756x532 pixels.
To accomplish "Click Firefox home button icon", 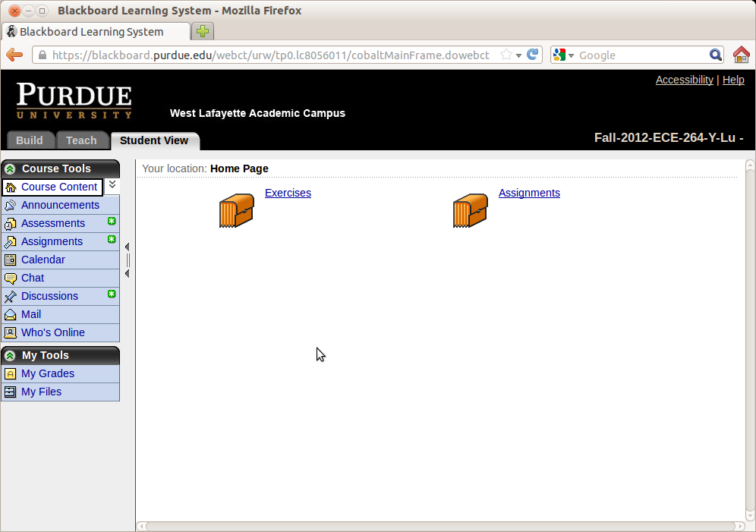I will click(x=741, y=55).
